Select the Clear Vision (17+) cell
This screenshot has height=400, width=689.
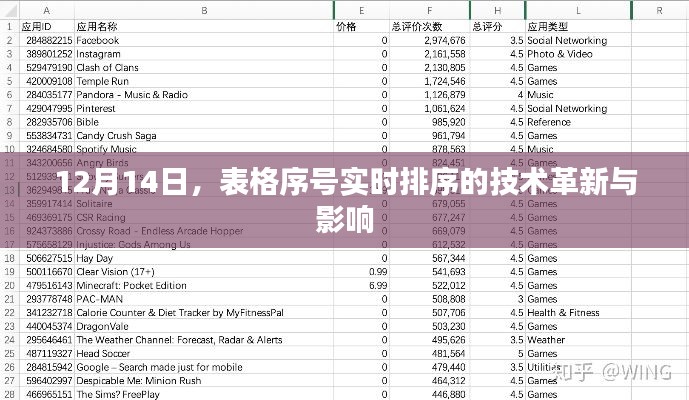click(x=204, y=272)
